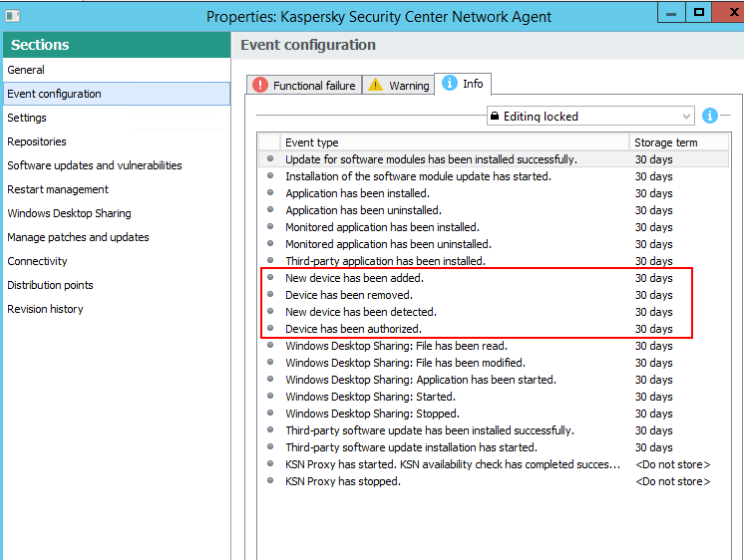Image resolution: width=744 pixels, height=560 pixels.
Task: Select 'New device has been added.' event
Action: coord(494,278)
